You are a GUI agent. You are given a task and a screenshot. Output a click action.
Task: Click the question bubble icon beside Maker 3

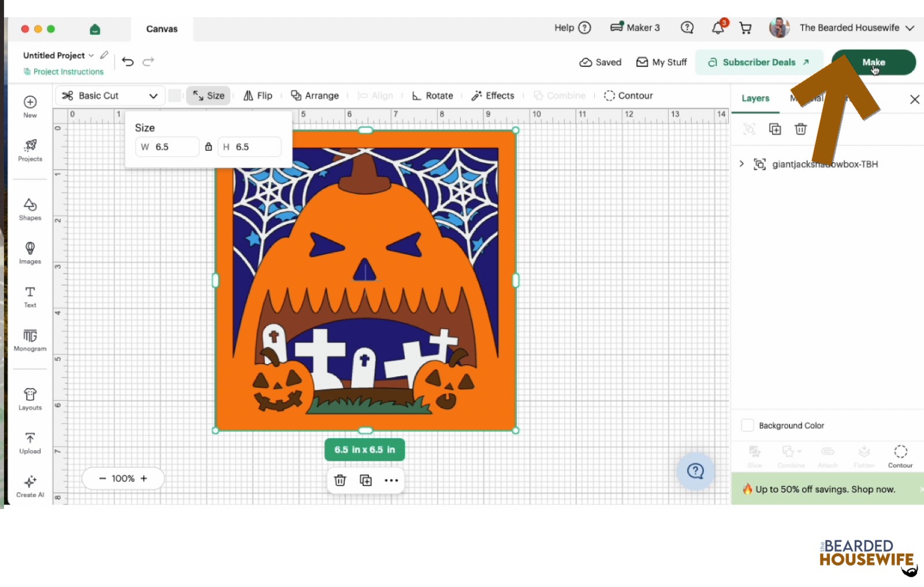click(687, 28)
